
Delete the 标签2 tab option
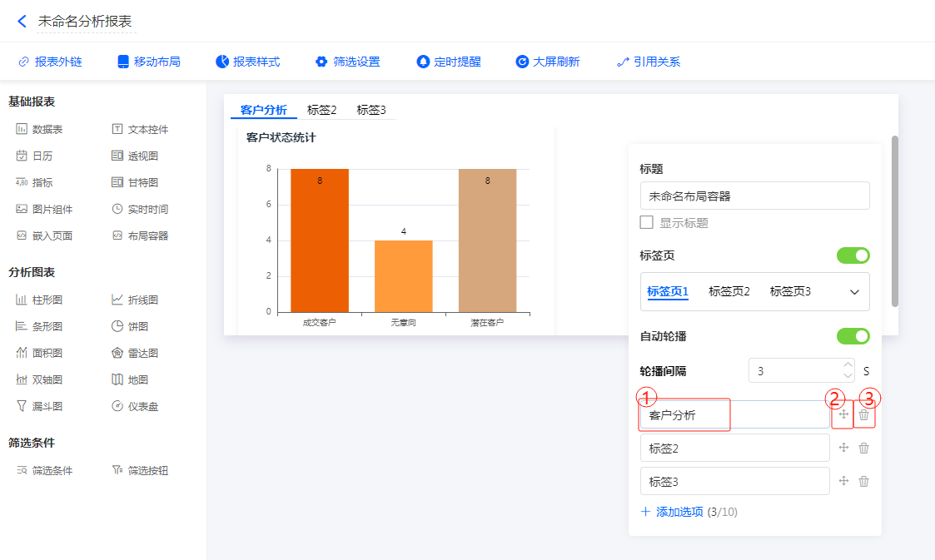point(863,448)
